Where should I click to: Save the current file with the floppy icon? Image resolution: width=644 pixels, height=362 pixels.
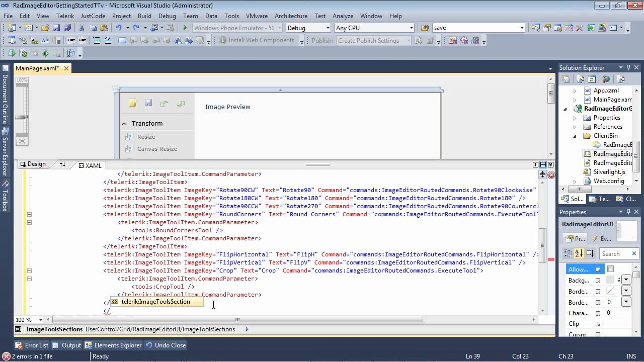click(x=56, y=28)
